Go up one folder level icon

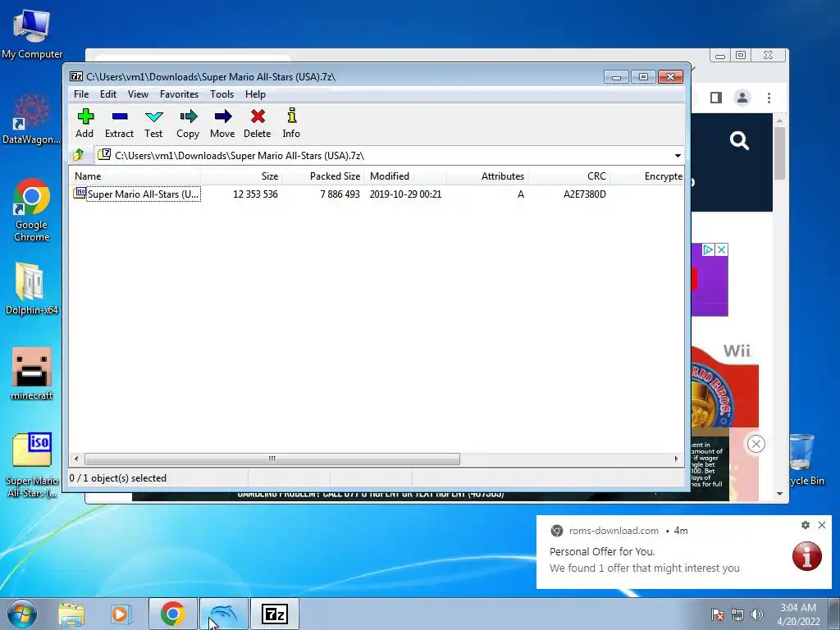[79, 155]
